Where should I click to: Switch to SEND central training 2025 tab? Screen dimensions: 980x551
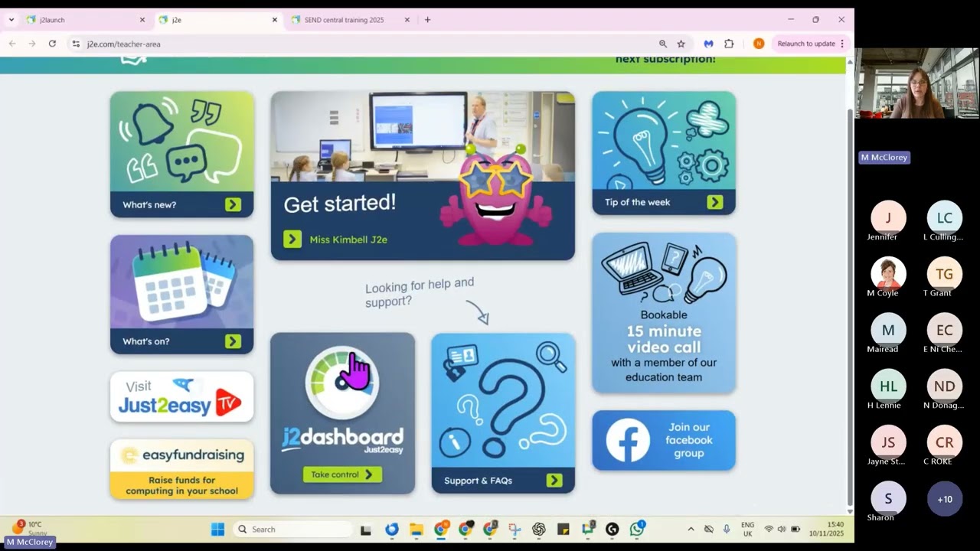coord(351,20)
